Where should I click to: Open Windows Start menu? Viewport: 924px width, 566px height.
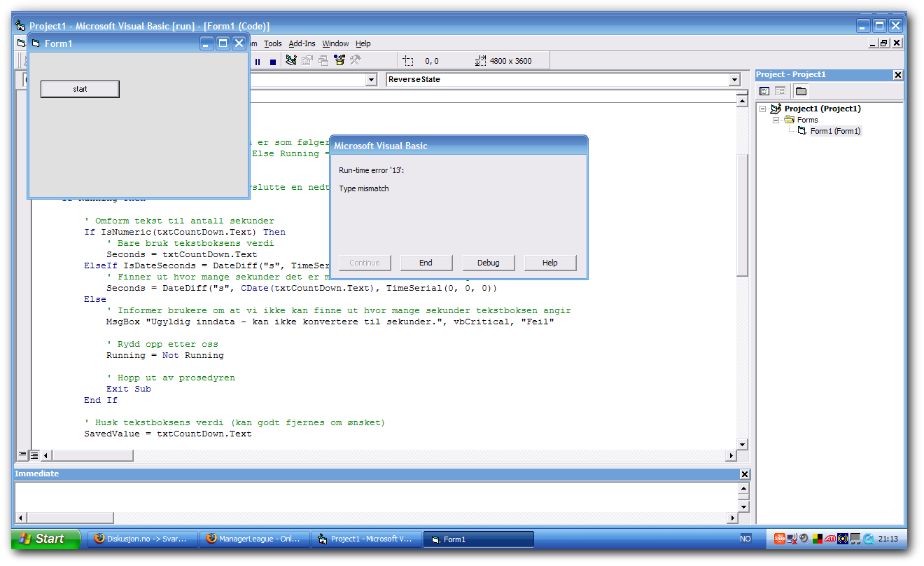[43, 539]
